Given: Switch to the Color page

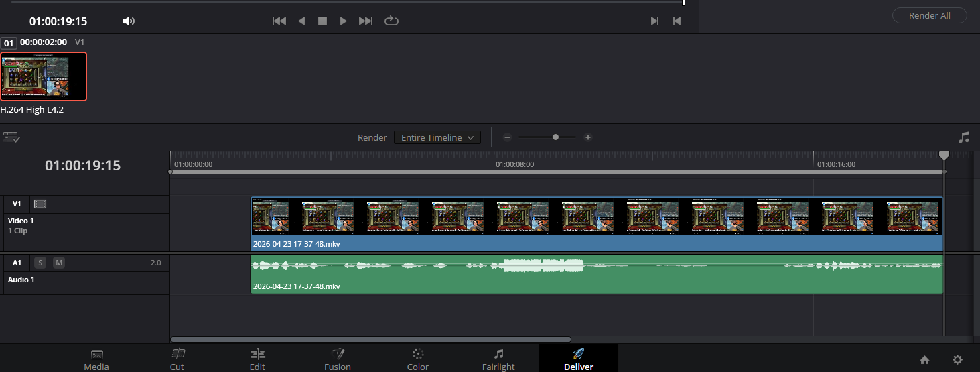Looking at the screenshot, I should pyautogui.click(x=418, y=359).
